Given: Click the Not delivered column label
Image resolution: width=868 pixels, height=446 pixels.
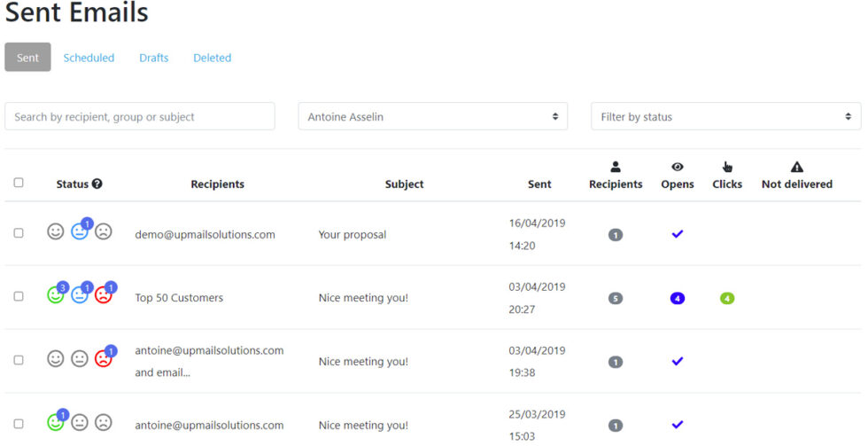Looking at the screenshot, I should [796, 184].
